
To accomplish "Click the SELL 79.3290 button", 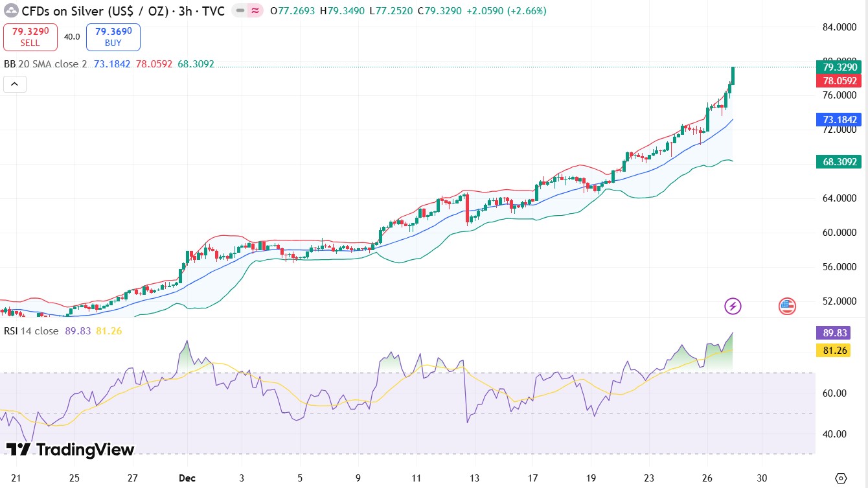I will pos(30,37).
